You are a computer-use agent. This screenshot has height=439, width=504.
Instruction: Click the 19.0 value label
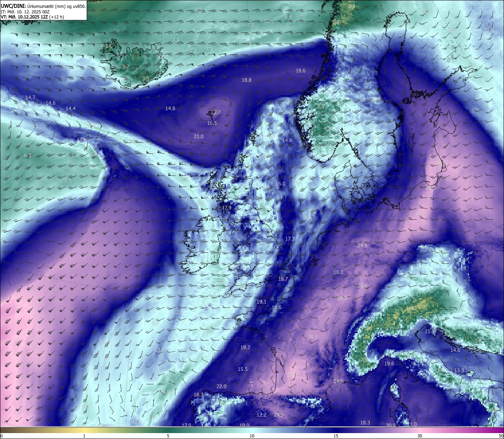[244, 425]
